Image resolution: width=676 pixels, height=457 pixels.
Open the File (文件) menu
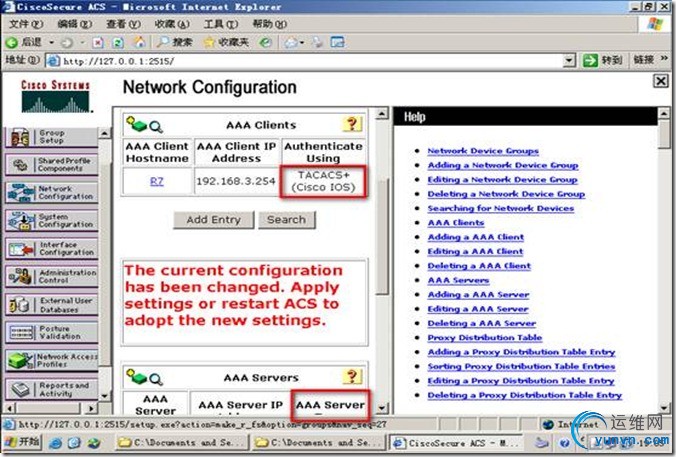pyautogui.click(x=26, y=24)
